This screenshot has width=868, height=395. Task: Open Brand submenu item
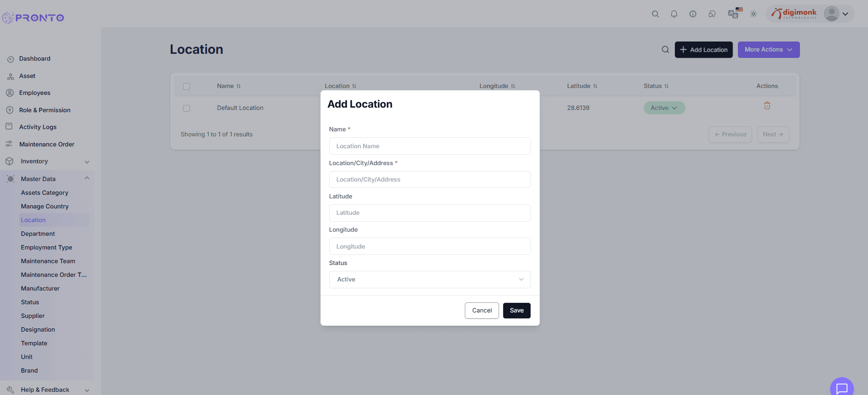[29, 371]
